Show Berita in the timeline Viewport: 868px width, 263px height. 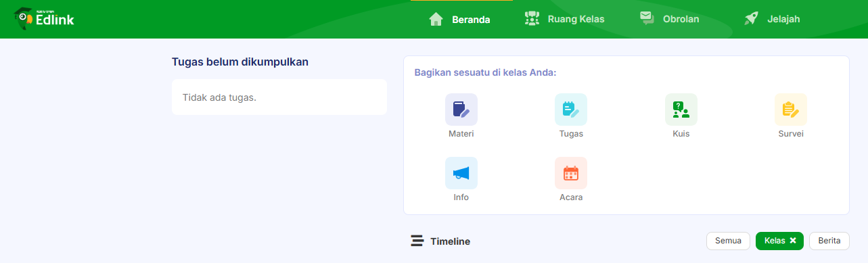(829, 241)
